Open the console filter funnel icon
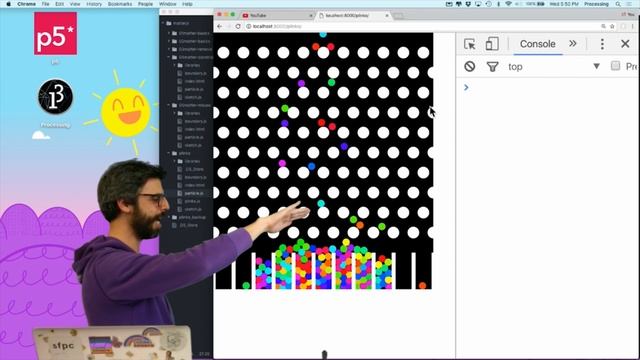Screen dimensions: 640x360 click(493, 67)
